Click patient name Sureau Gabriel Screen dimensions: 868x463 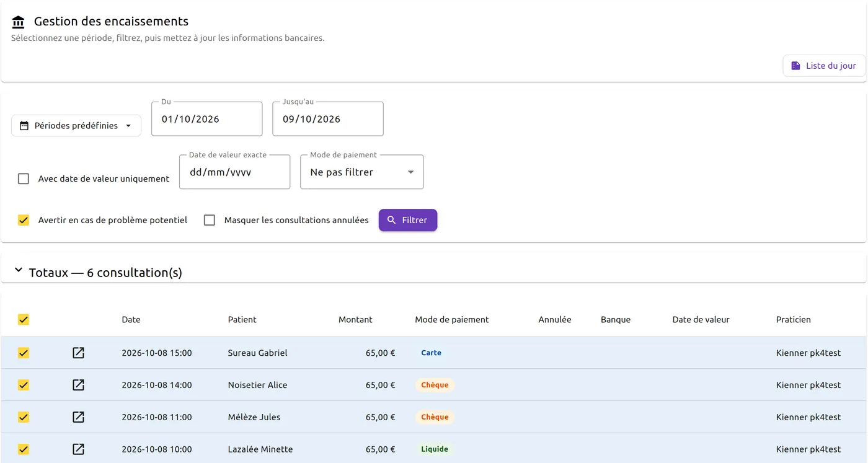pyautogui.click(x=258, y=353)
